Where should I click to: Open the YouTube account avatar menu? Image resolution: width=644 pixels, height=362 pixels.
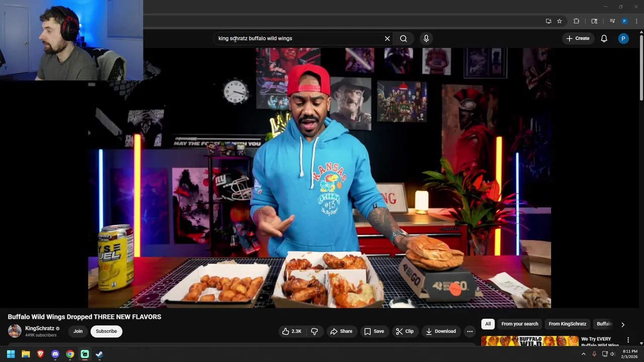click(x=623, y=38)
